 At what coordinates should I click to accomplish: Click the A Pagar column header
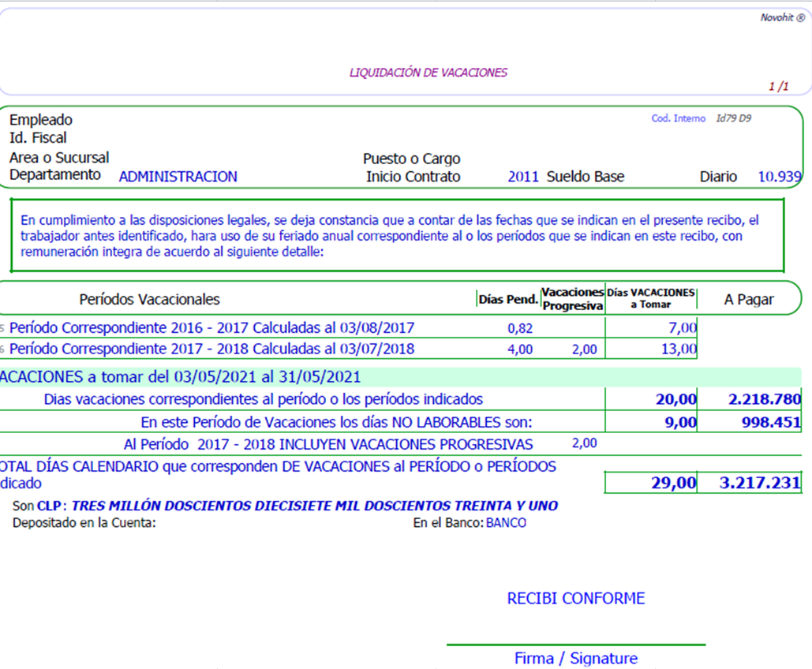(749, 299)
